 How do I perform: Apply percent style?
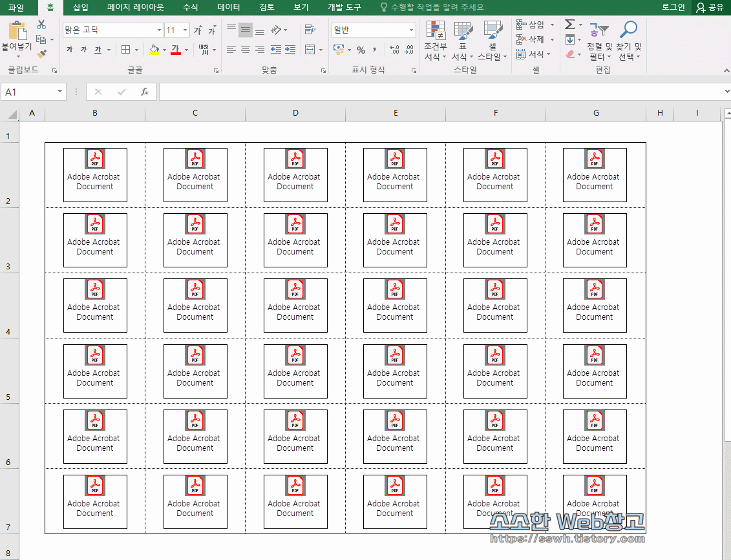coord(361,49)
